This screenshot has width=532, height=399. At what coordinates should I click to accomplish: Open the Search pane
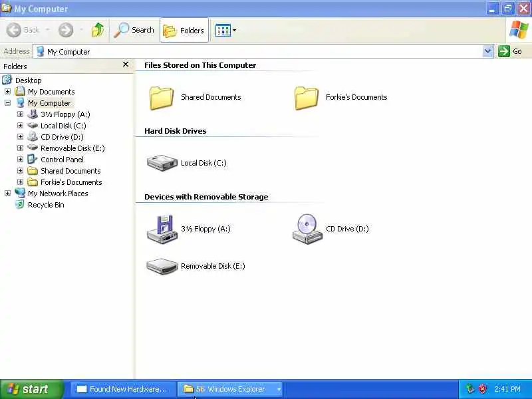click(134, 30)
